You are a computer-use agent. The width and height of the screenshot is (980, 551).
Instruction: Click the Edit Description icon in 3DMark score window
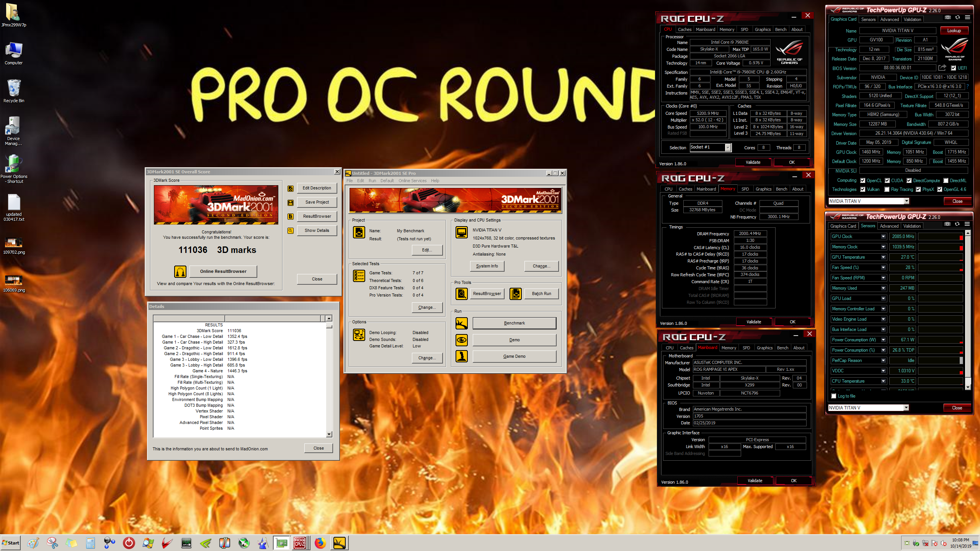pyautogui.click(x=291, y=188)
